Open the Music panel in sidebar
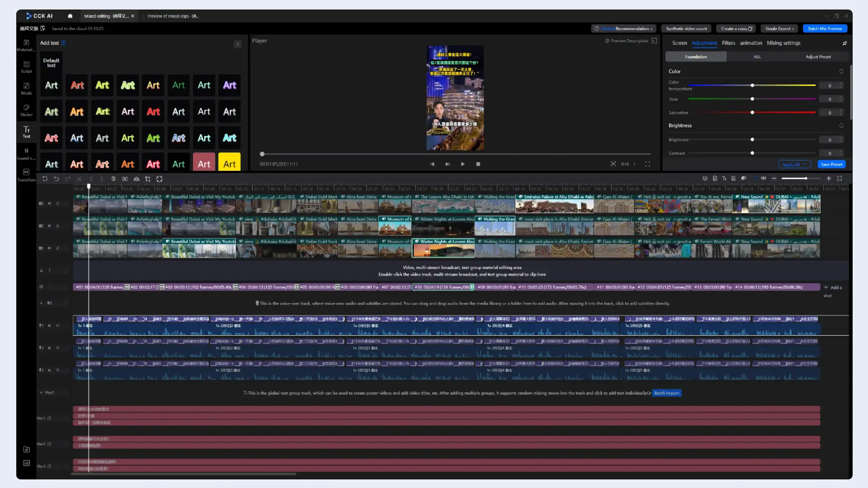The height and width of the screenshot is (488, 868). 26,89
